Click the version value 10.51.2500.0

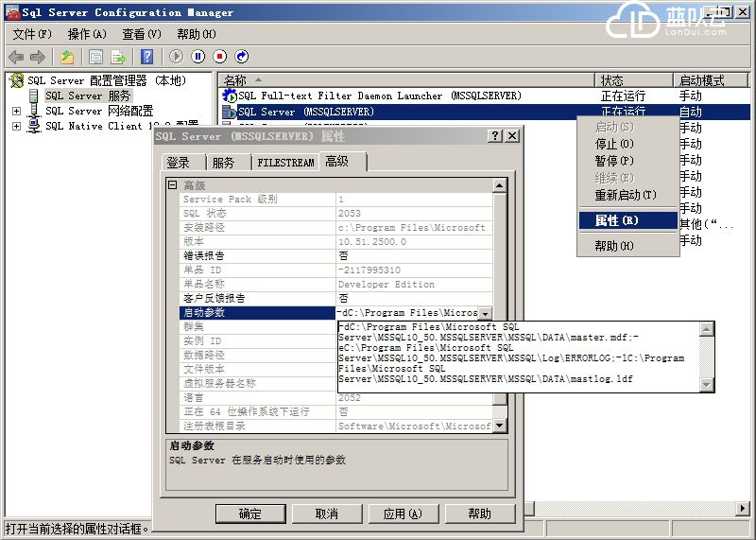pyautogui.click(x=414, y=241)
